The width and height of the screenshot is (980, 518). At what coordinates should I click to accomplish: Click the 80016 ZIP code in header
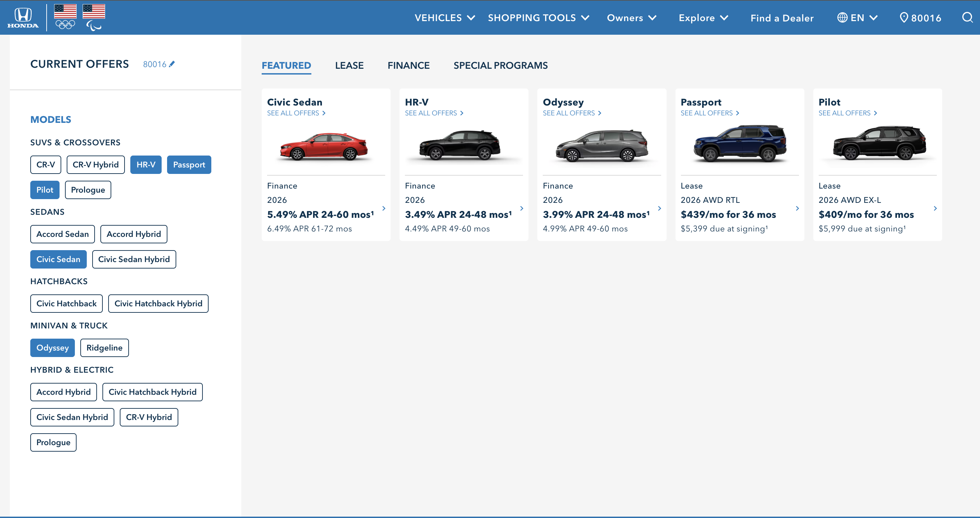926,18
